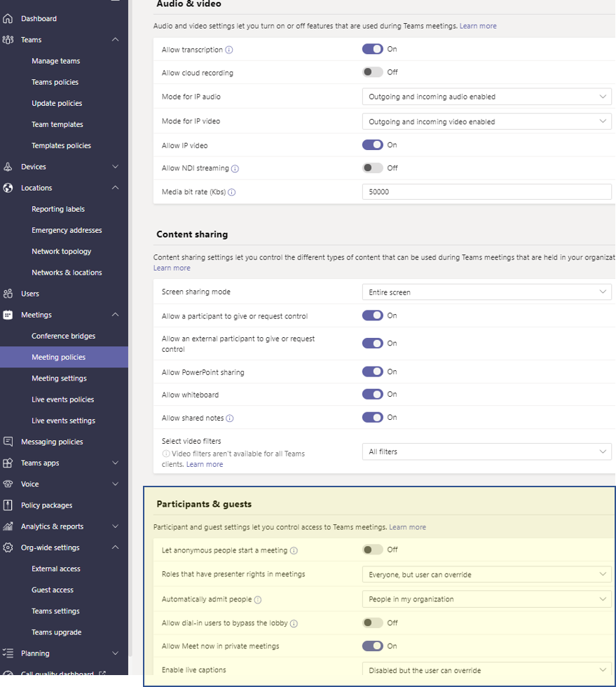
Task: Expand the Automatically admit people dropdown
Action: (486, 599)
